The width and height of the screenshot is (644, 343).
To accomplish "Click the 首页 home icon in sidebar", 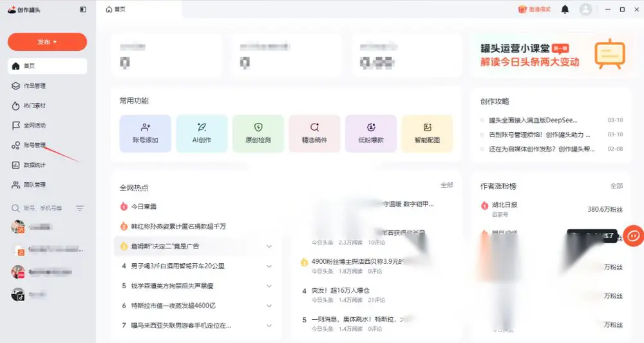I will (15, 66).
